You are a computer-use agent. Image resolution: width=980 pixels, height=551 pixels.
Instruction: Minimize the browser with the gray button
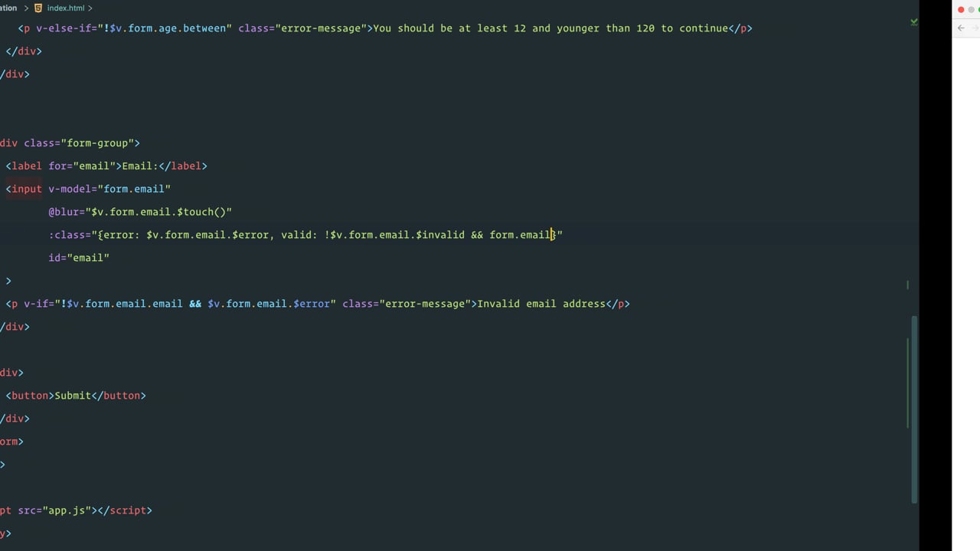coord(972,10)
